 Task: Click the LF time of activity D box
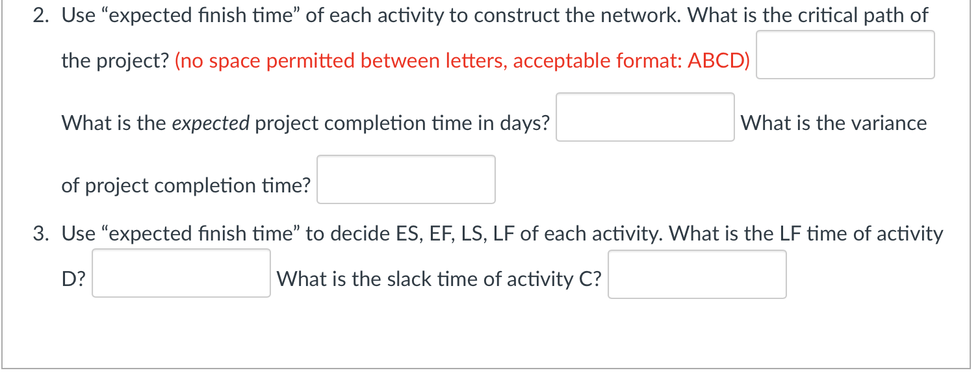click(x=181, y=274)
